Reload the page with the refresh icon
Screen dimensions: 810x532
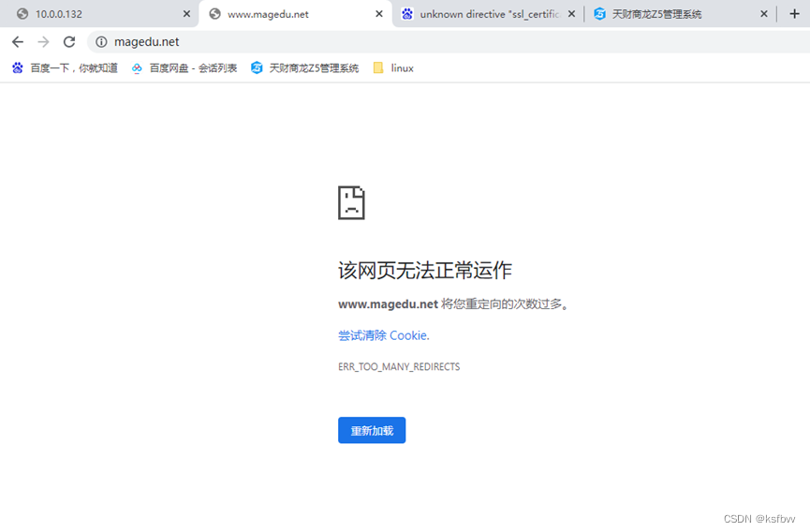pyautogui.click(x=69, y=42)
